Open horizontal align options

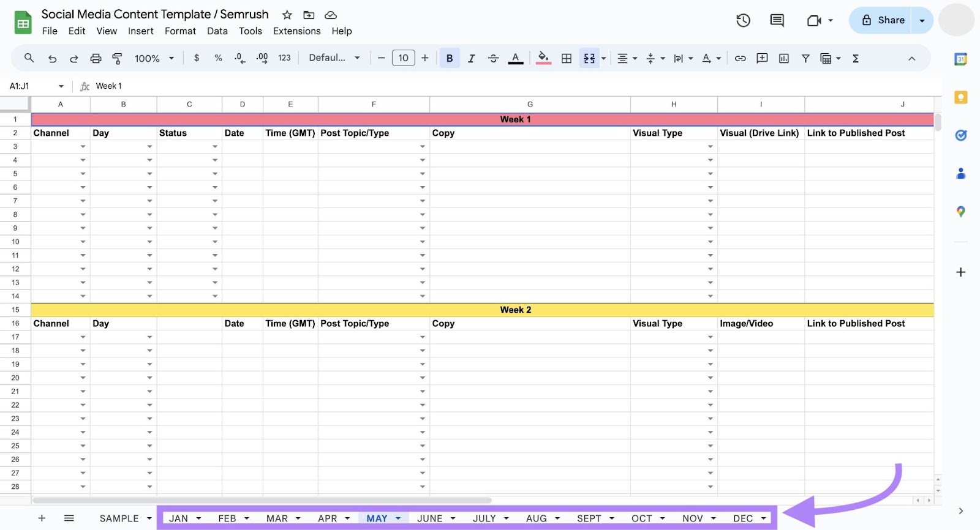[x=627, y=58]
